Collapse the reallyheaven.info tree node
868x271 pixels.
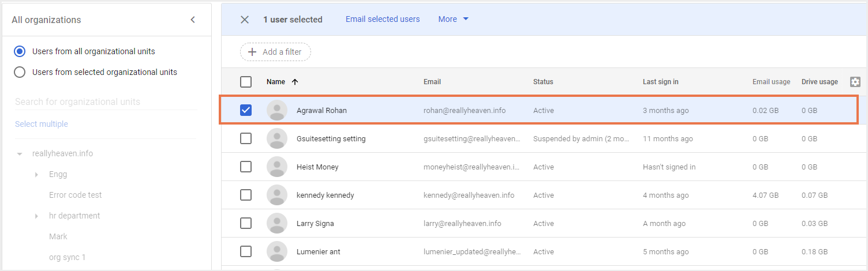pyautogui.click(x=20, y=154)
